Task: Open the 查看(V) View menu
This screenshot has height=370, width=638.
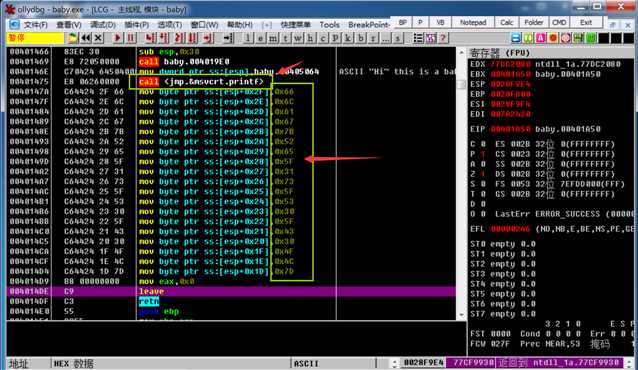Action: [x=69, y=25]
